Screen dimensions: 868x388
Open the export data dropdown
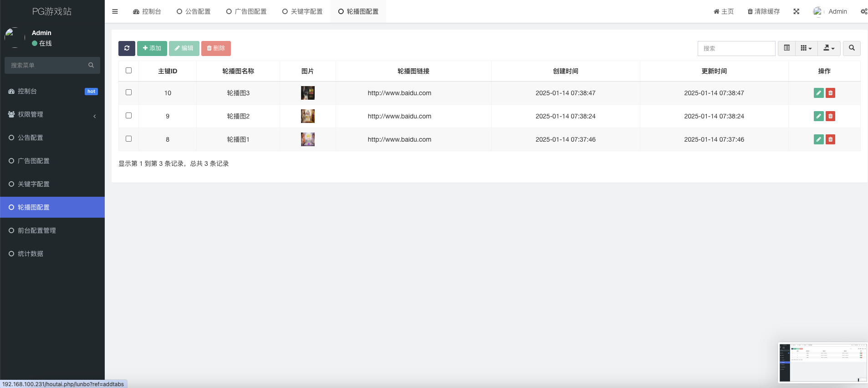click(x=829, y=48)
